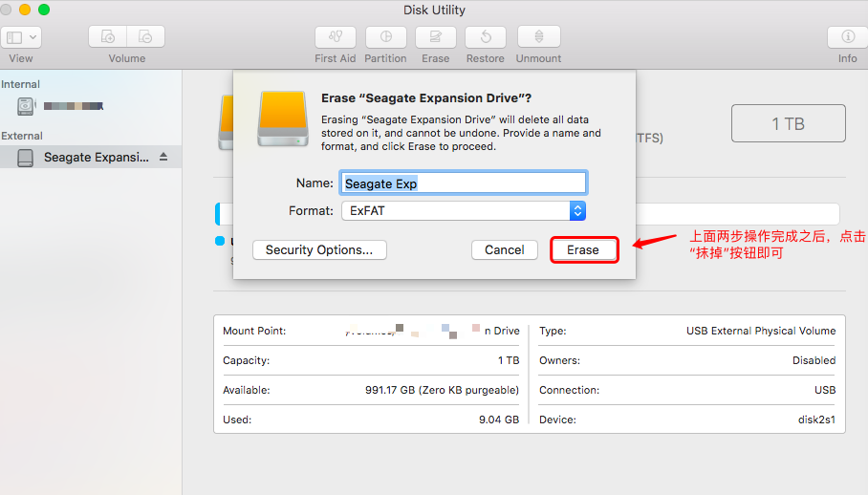Viewport: 868px width, 495px height.
Task: Select the Erase toolbar icon
Action: (436, 37)
